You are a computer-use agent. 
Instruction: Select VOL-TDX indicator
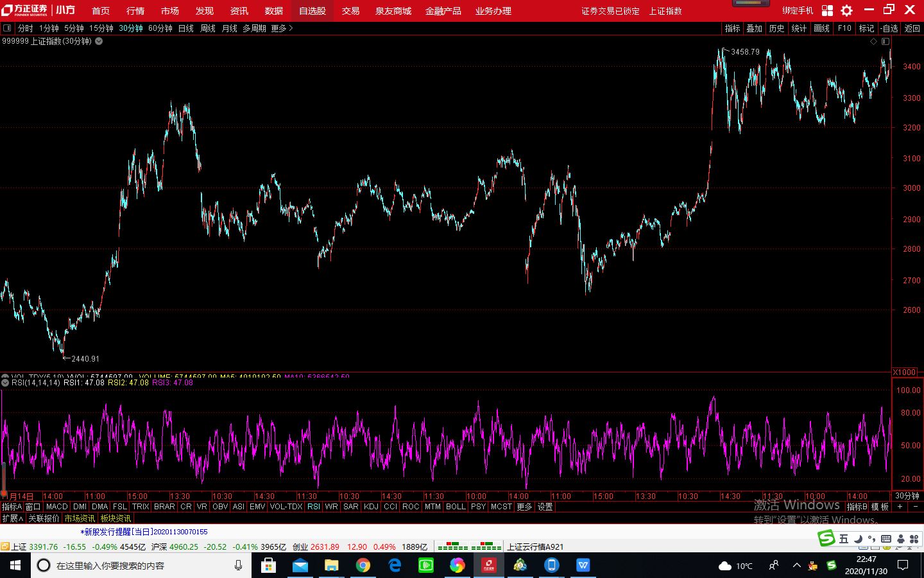[286, 507]
